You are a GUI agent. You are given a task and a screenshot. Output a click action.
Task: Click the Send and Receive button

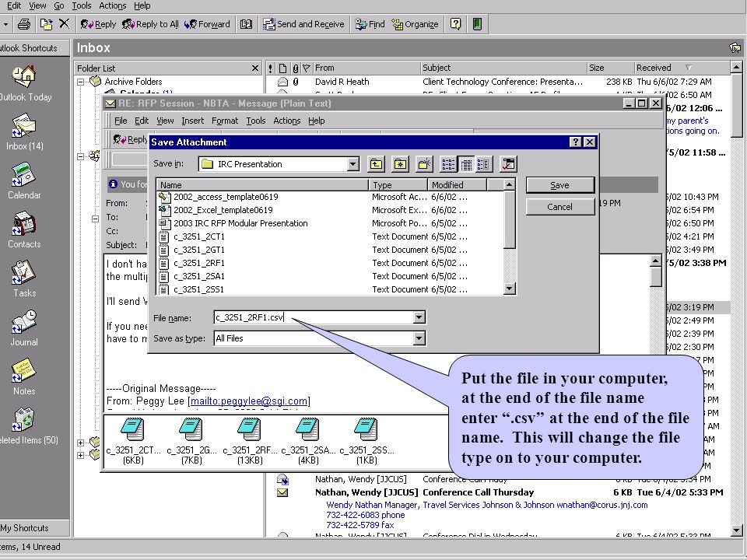coord(304,24)
